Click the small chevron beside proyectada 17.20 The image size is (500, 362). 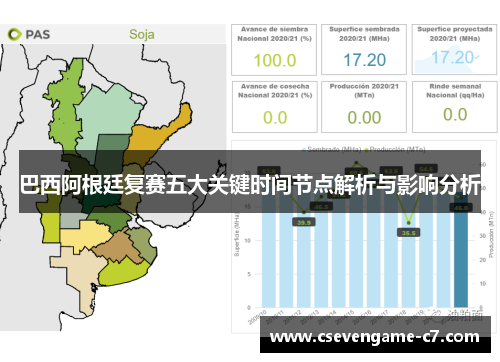pos(477,57)
